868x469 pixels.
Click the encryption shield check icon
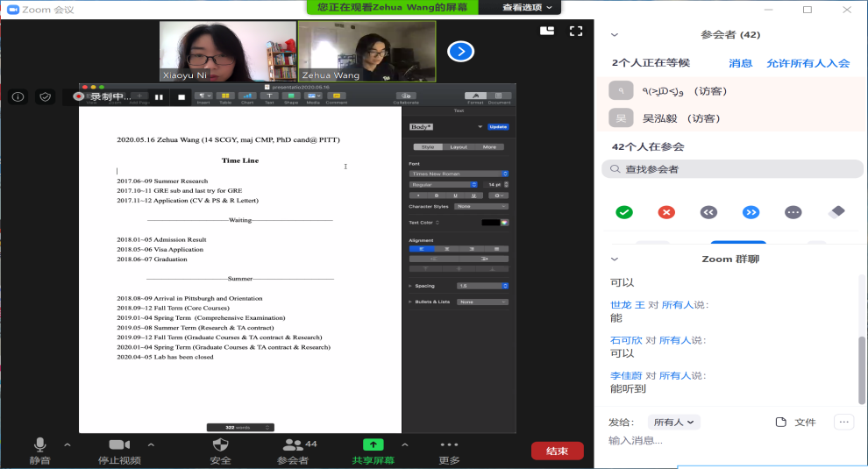[46, 97]
